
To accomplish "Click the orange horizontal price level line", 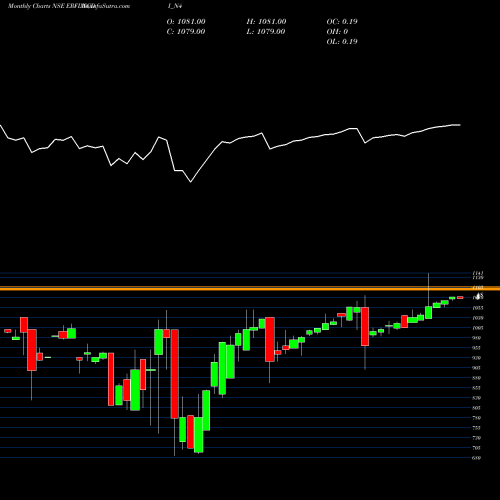I will click(x=250, y=289).
